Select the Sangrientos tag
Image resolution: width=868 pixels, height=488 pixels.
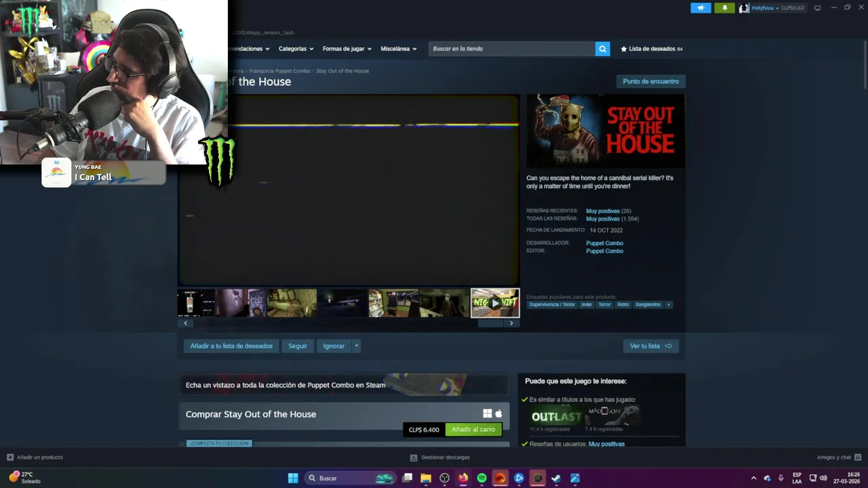[x=648, y=305]
